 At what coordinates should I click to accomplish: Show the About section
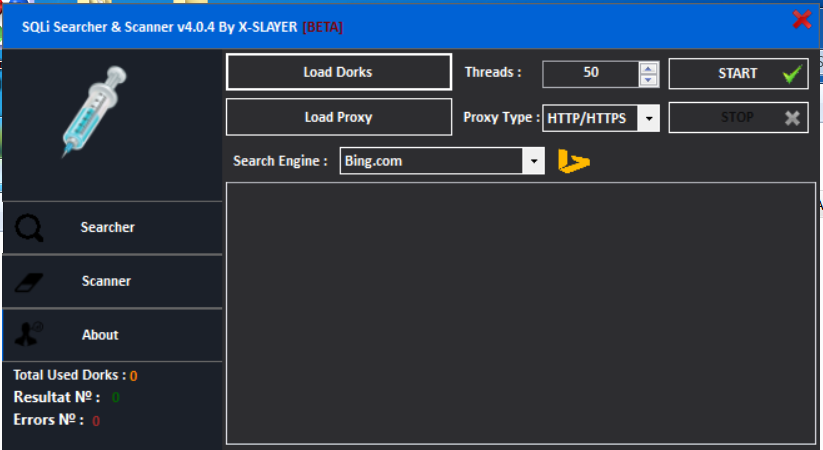click(100, 335)
